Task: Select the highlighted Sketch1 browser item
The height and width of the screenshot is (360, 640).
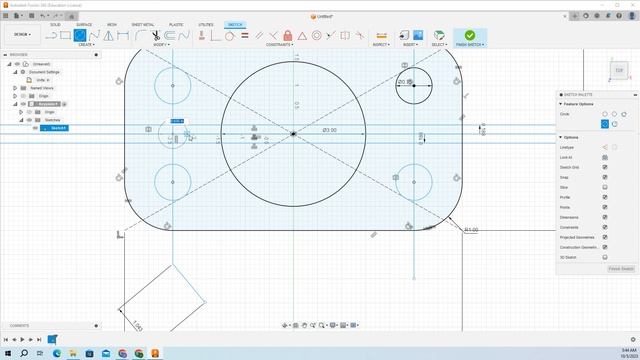Action: click(x=54, y=128)
